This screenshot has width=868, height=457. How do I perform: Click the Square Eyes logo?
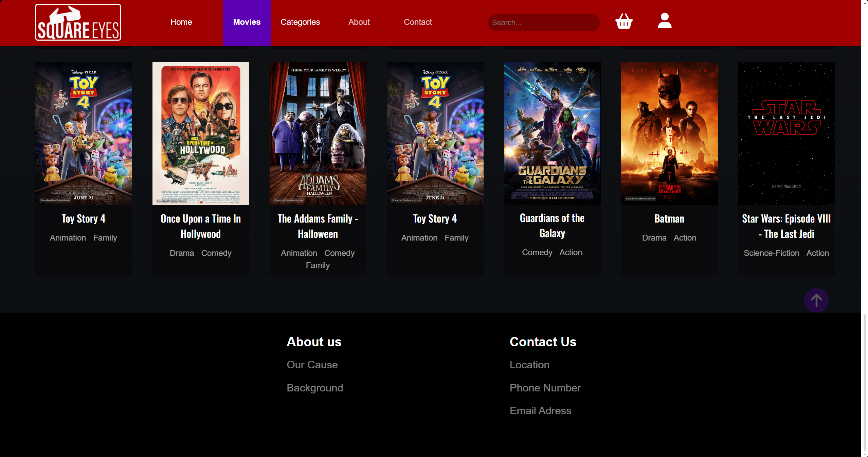78,22
